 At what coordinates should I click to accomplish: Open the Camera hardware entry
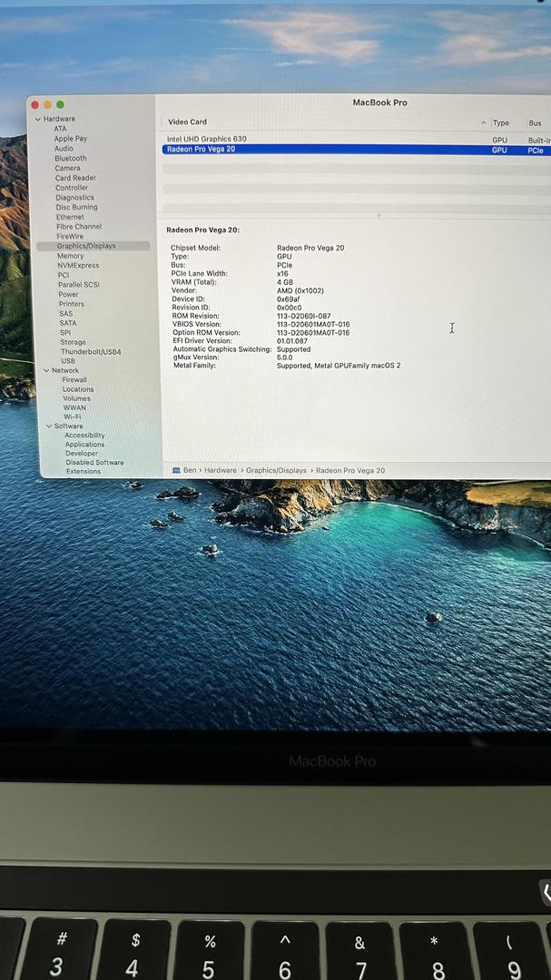67,168
